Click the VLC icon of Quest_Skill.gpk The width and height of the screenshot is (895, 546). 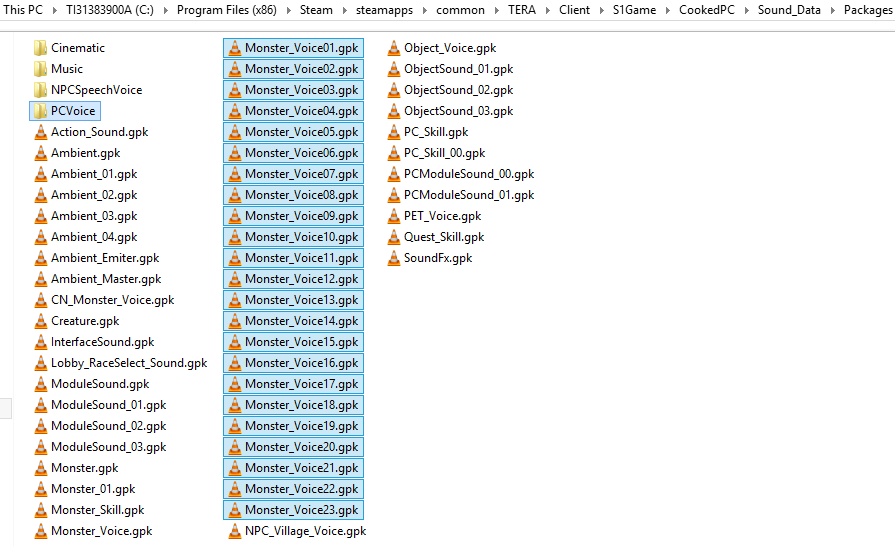coord(394,237)
